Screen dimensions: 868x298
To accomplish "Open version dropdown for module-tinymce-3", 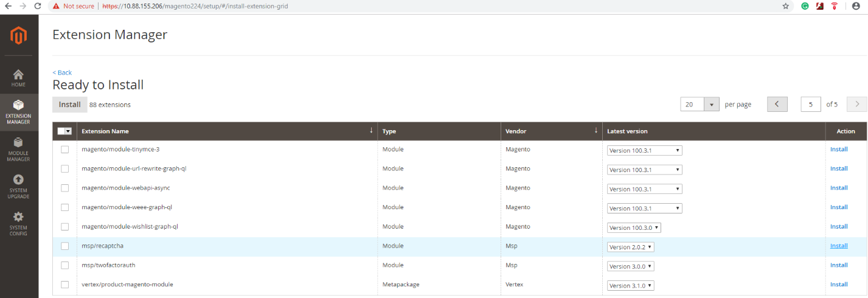I will 644,150.
